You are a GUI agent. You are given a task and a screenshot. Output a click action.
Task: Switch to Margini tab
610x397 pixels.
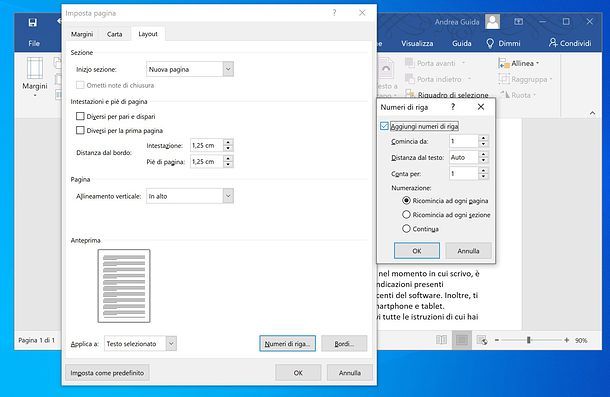tap(82, 34)
